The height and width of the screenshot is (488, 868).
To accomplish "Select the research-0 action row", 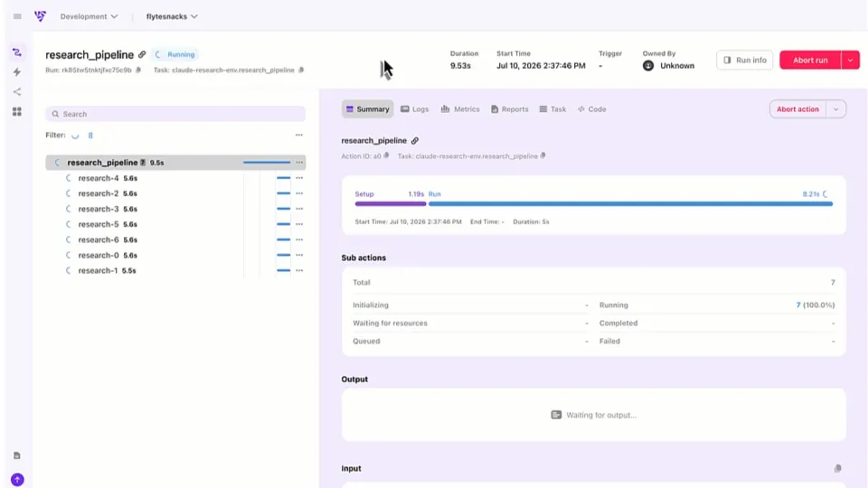I will click(175, 255).
